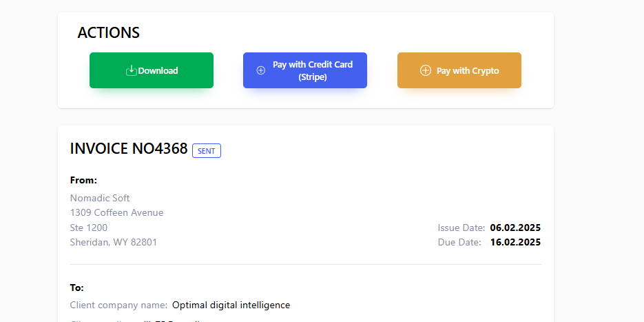The height and width of the screenshot is (322, 644).
Task: Click the Issue Date label
Action: coord(461,228)
